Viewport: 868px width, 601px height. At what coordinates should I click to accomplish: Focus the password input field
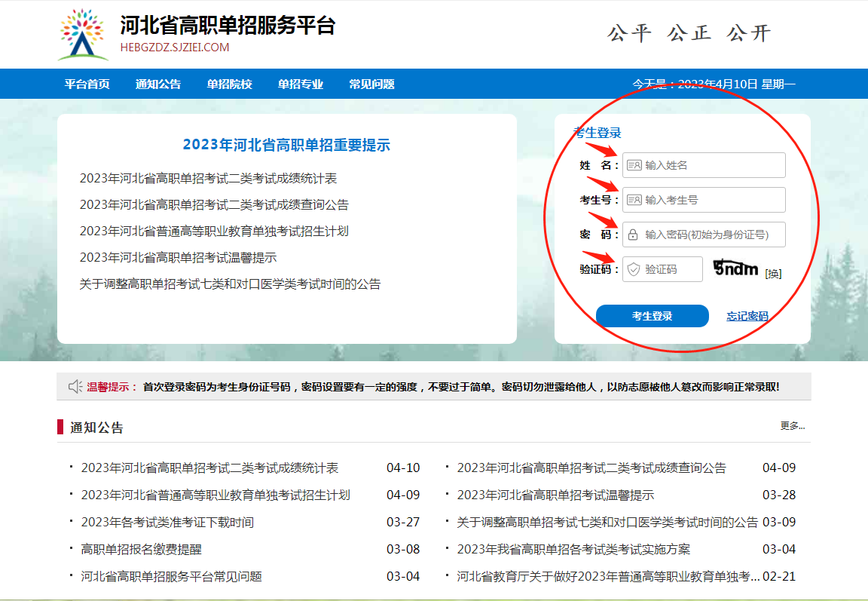[x=704, y=235]
